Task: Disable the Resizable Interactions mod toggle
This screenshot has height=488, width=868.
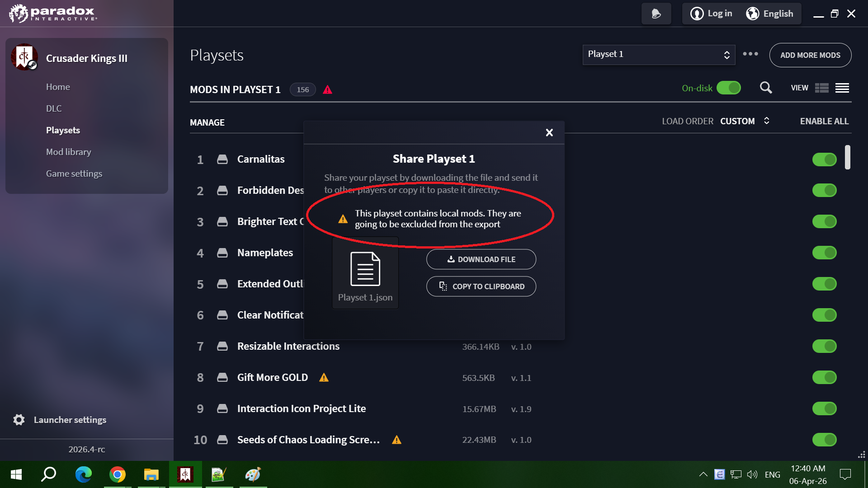Action: [x=825, y=346]
